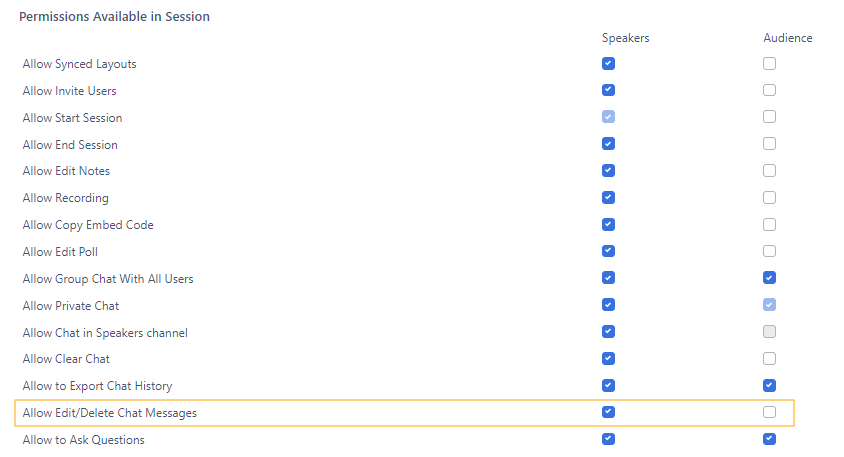Uncheck Speakers Allow Recording checkbox

pos(608,197)
